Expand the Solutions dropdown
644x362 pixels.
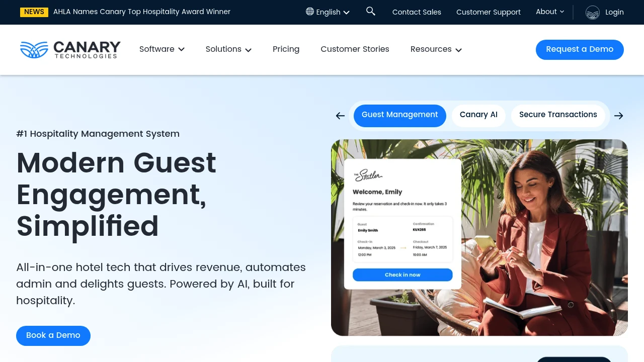click(x=228, y=49)
